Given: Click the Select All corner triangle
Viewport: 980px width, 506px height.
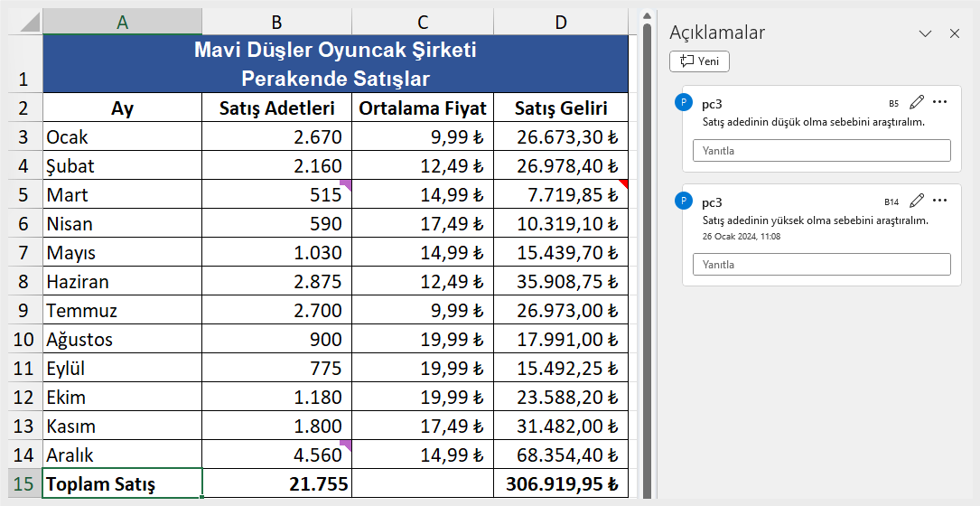Looking at the screenshot, I should point(25,23).
